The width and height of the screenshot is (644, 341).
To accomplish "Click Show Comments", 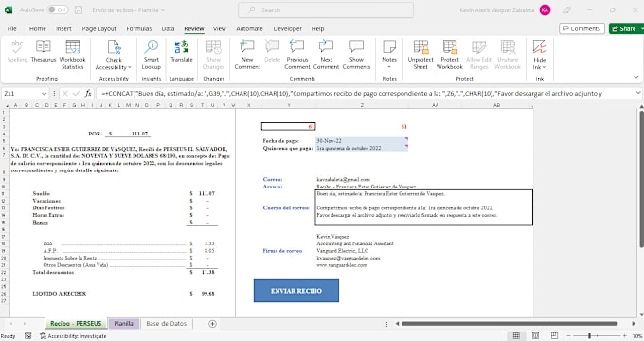I will point(356,55).
